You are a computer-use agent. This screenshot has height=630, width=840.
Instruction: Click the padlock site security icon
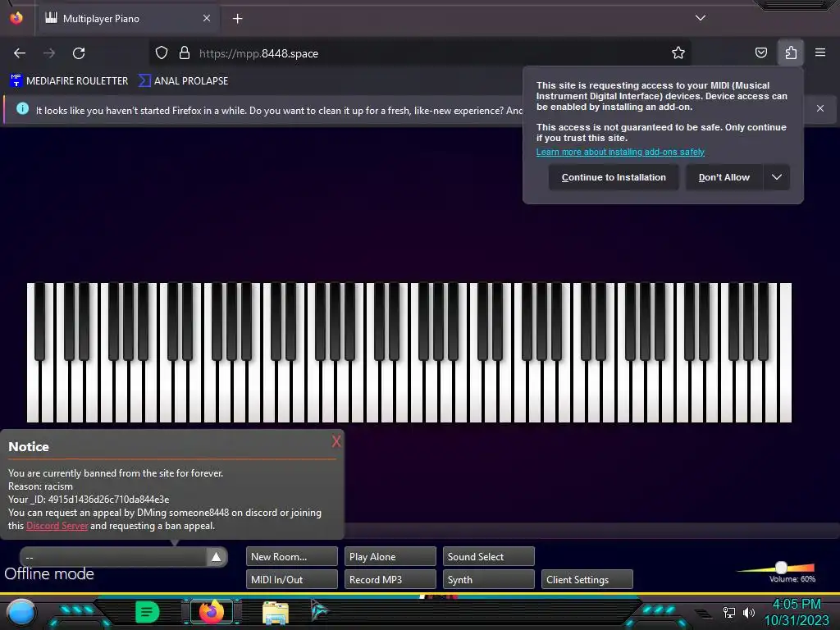185,52
